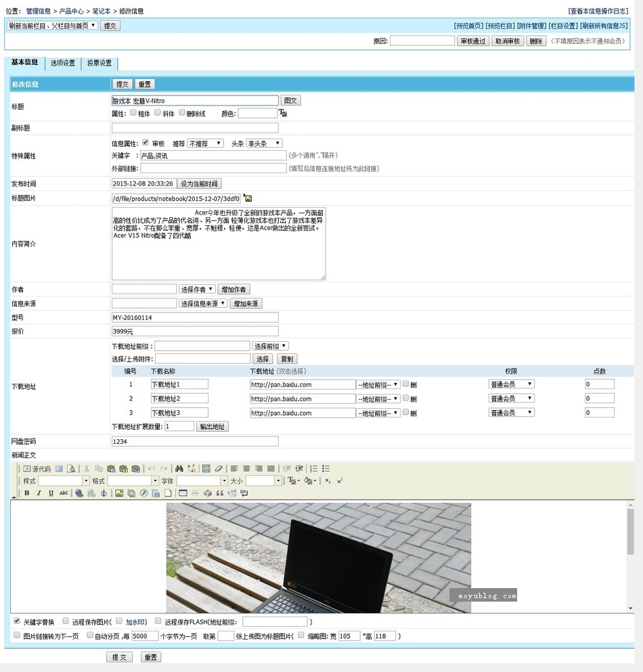Toggle the 关键字替换 checkbox
Viewport: 643px width, 672px height.
tap(17, 621)
